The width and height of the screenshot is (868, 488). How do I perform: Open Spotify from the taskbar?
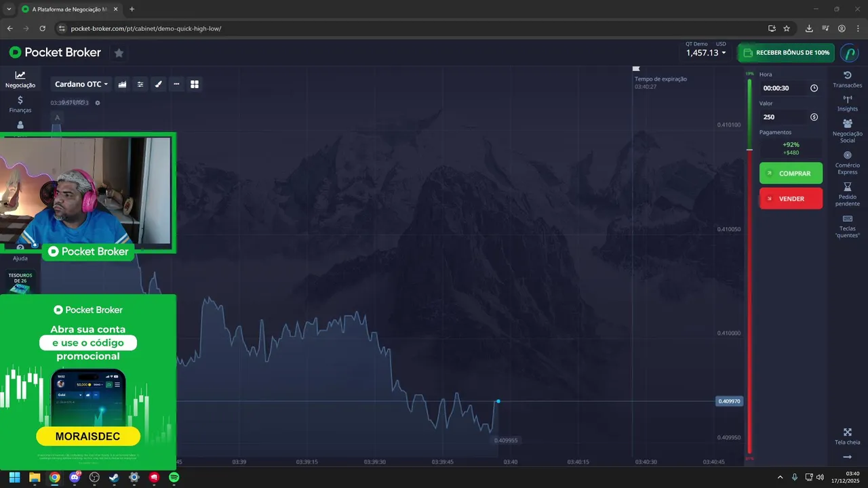174,477
